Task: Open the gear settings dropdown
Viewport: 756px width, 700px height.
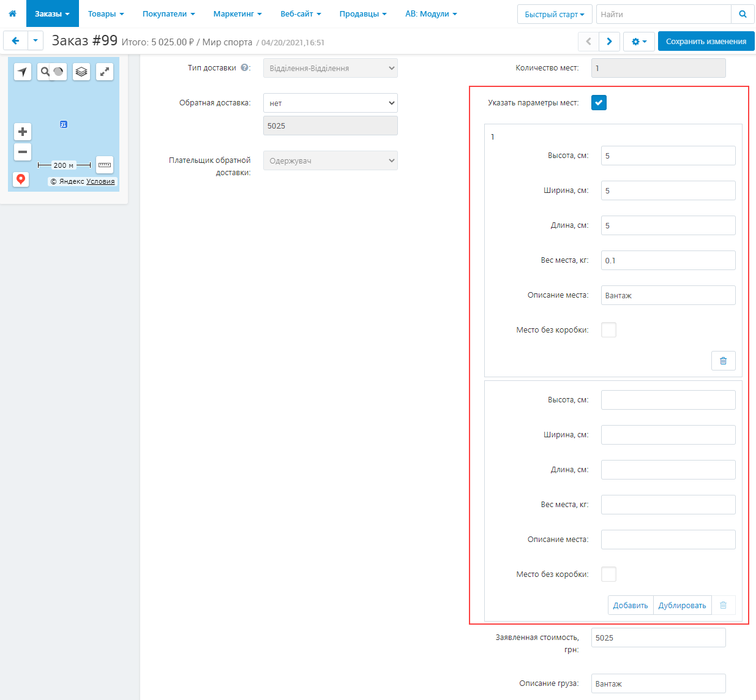Action: (x=638, y=42)
